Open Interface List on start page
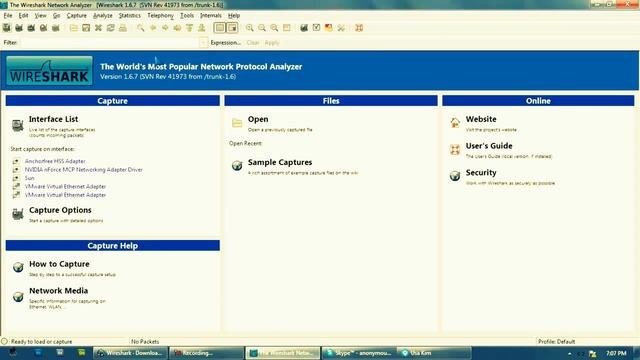This screenshot has height=360, width=640. tap(53, 119)
